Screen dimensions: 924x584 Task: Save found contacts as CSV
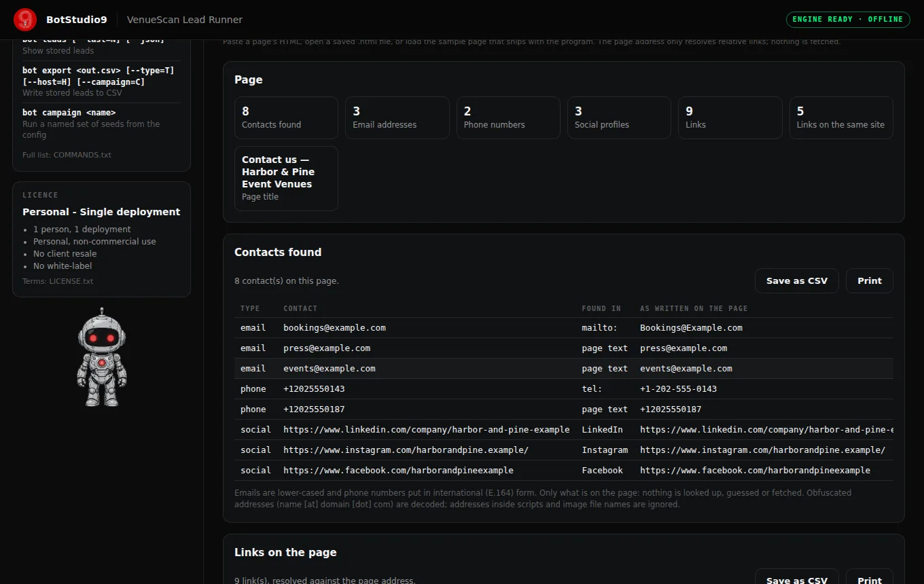[x=797, y=280]
